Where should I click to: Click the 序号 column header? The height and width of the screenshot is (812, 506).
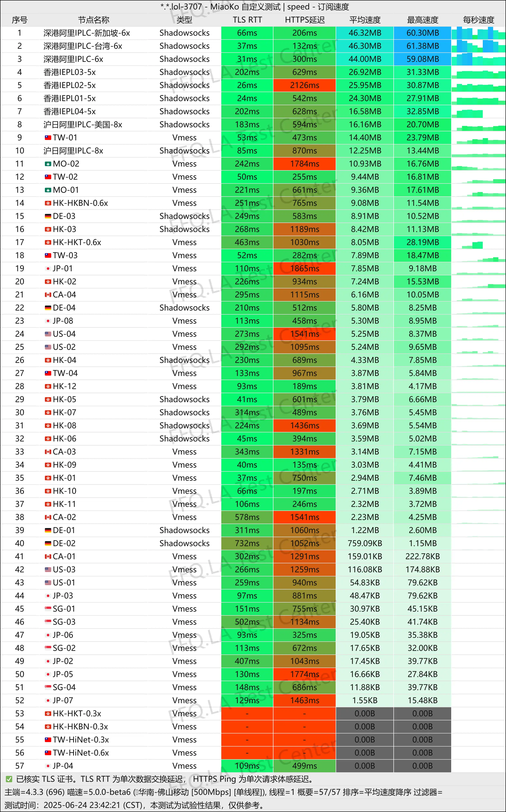pos(19,20)
